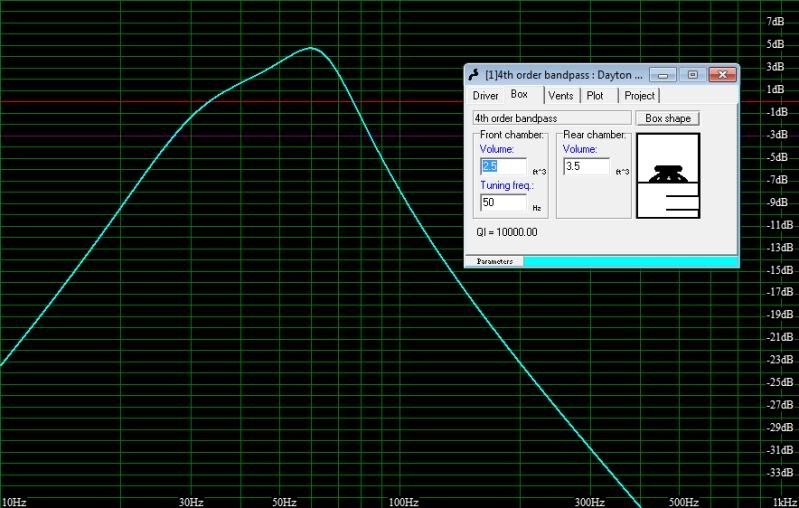Screen dimensions: 799x508
Task: Click the cyan color bar beside Parameters
Action: (x=630, y=261)
